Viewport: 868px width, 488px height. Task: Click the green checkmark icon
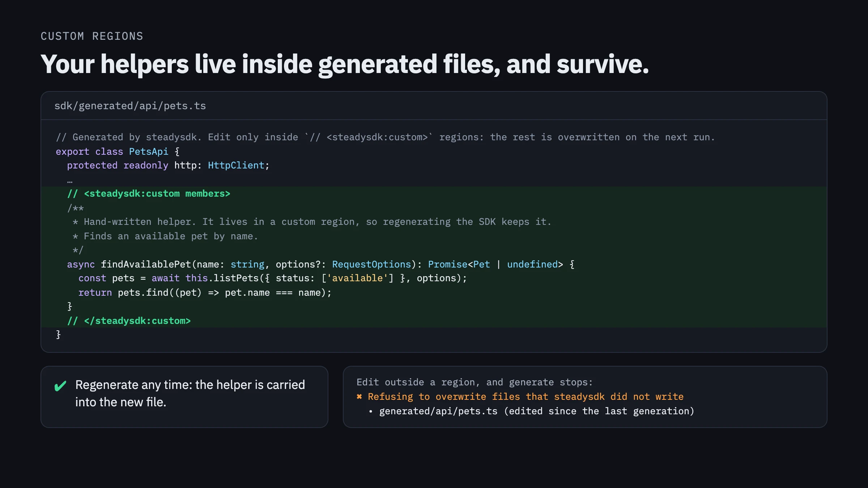point(60,386)
